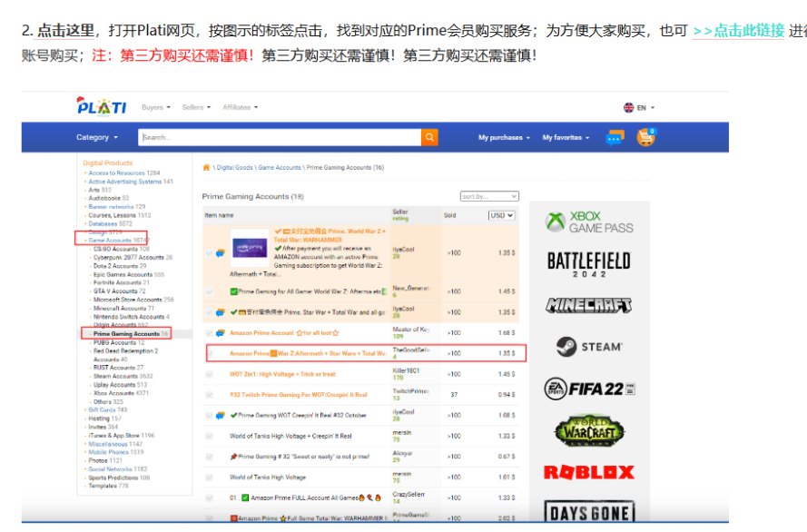Select GTA V Accounts category
This screenshot has height=532, width=807.
[x=115, y=291]
